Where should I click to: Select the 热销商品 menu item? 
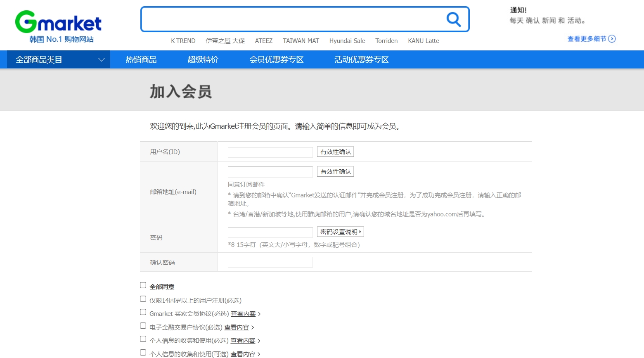[x=141, y=59]
